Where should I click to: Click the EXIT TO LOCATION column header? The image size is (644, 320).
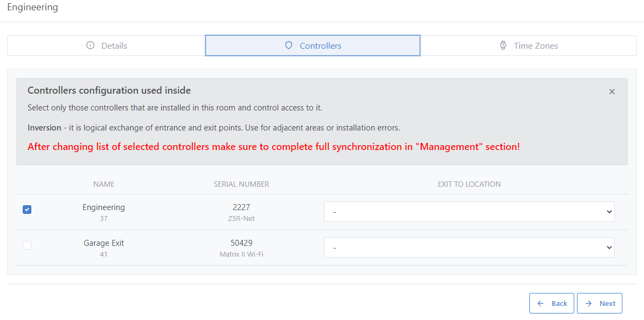click(x=469, y=184)
